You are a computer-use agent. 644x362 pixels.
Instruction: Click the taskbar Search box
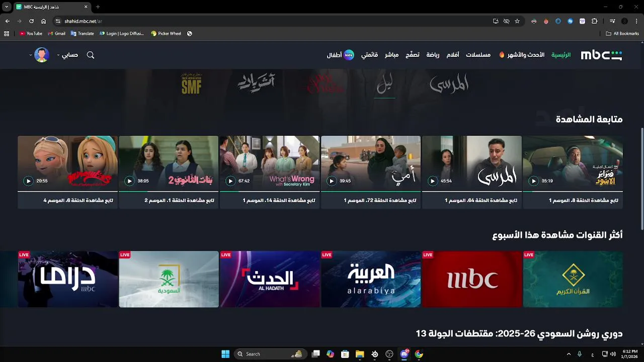pos(270,354)
